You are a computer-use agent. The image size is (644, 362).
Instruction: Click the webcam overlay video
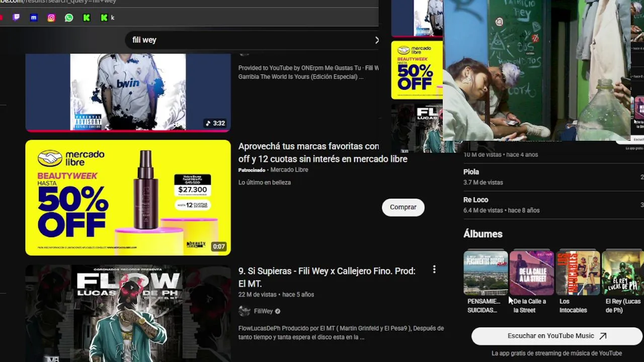tap(536, 70)
